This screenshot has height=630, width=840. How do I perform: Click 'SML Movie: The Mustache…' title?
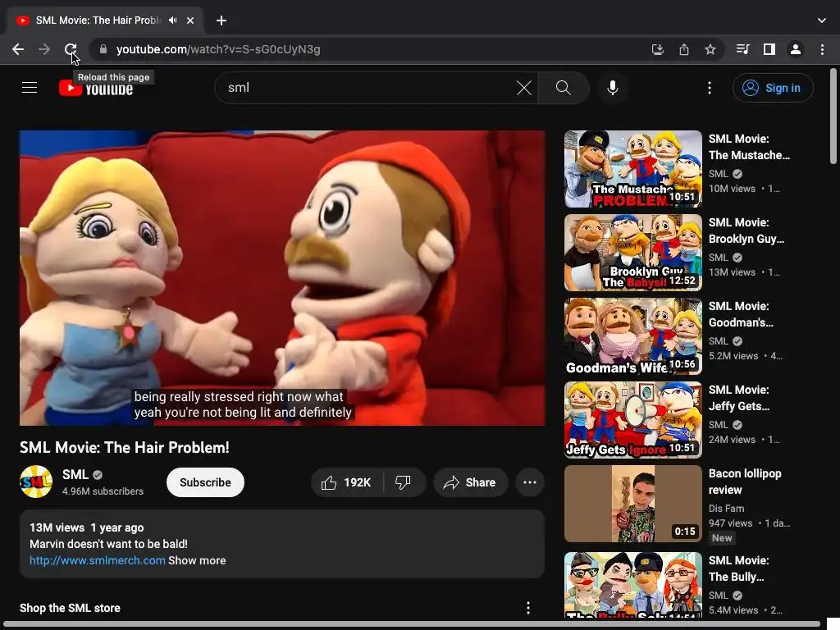pos(749,147)
